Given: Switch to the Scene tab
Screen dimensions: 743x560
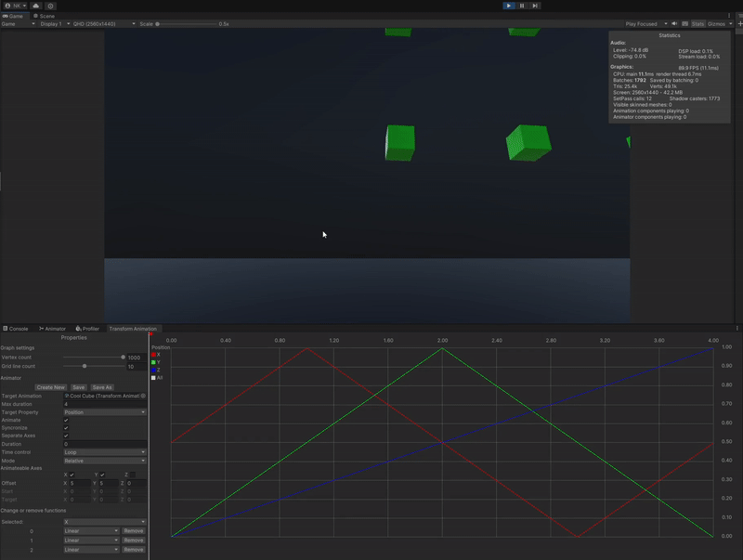Looking at the screenshot, I should [x=43, y=16].
